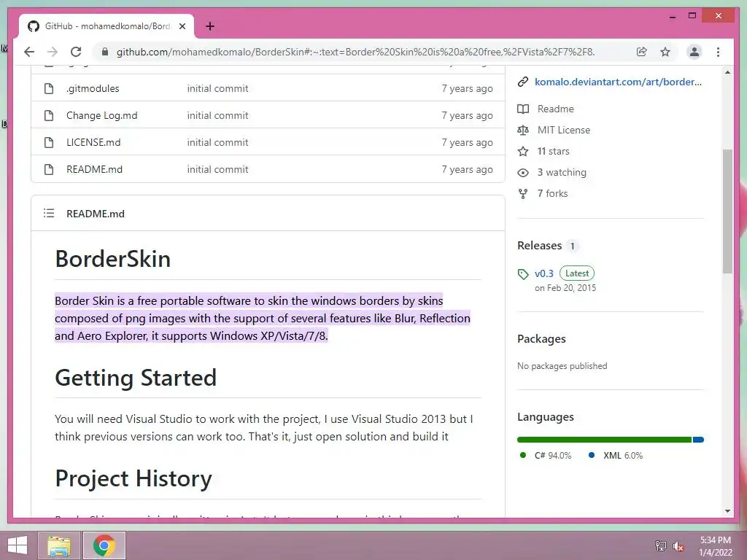This screenshot has width=747, height=560.
Task: Click the network tray icon
Action: [661, 546]
